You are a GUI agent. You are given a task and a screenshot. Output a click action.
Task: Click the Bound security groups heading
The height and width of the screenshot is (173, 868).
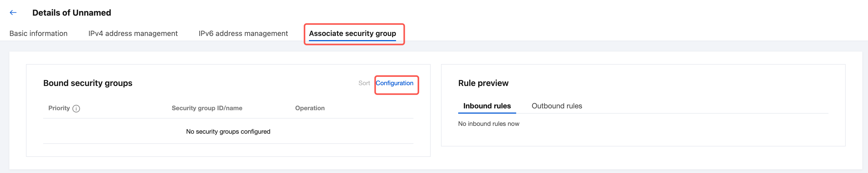point(88,83)
